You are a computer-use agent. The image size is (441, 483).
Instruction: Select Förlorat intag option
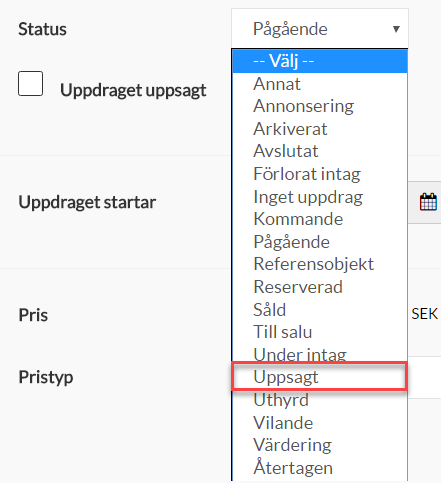coord(320,174)
